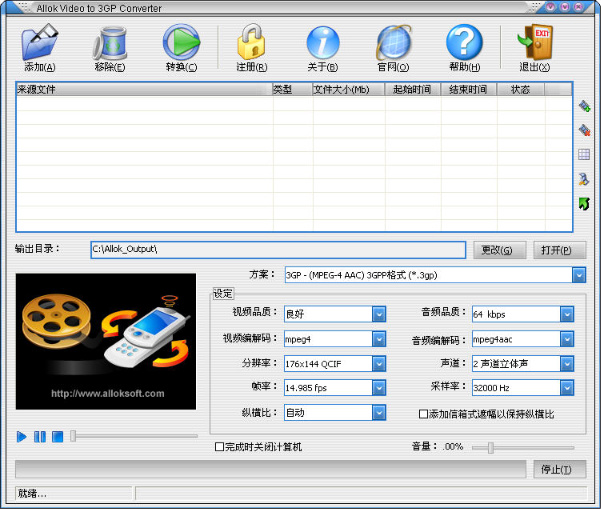Toggle 添加信箱式遮幅以保持纵横比 checkbox
The image size is (601, 509).
coord(423,414)
